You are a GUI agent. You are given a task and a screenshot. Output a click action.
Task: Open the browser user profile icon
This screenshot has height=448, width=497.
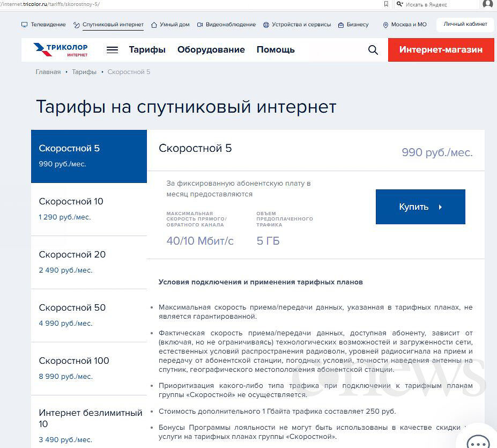click(x=487, y=4)
